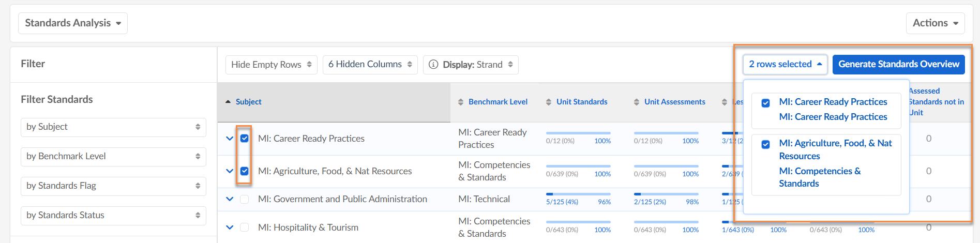This screenshot has height=243, width=980.
Task: Click the sort icon on Benchmark Level column
Action: [x=461, y=102]
